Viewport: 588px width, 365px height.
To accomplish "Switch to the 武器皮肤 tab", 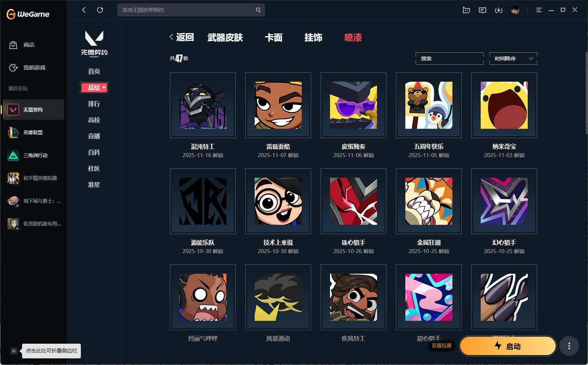I will pos(225,38).
